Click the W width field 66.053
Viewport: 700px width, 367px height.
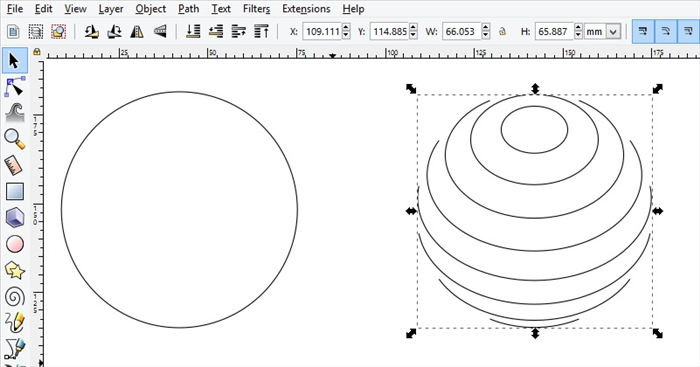462,32
